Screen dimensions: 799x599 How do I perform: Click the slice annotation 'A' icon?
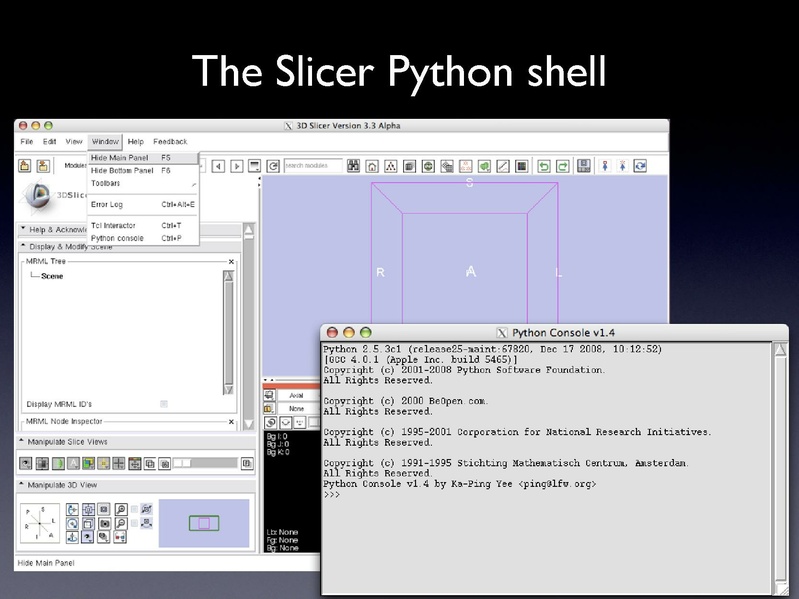coord(73,464)
